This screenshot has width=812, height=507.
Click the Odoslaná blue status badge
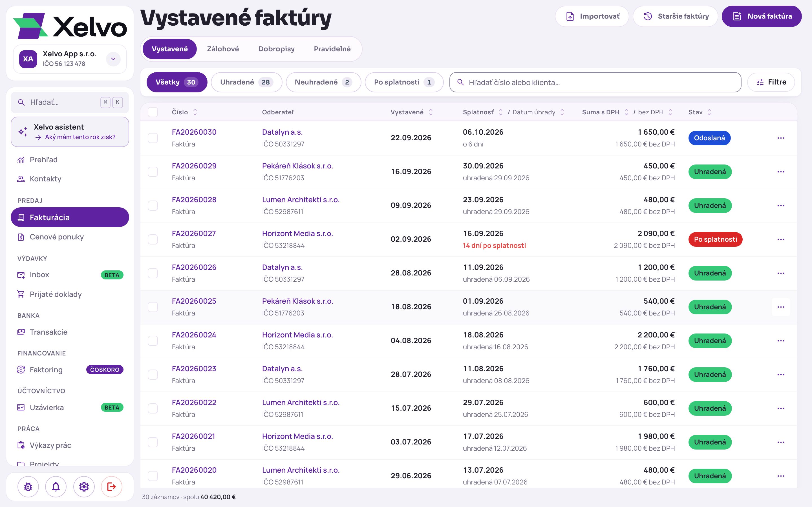[709, 138]
